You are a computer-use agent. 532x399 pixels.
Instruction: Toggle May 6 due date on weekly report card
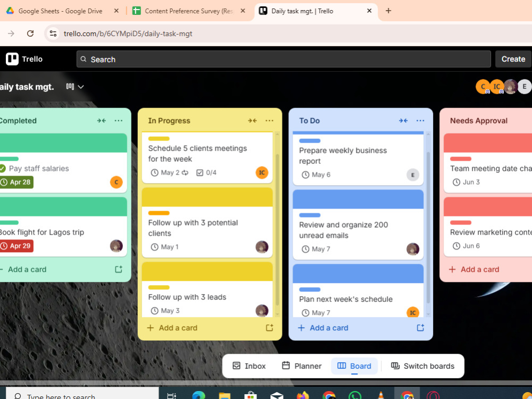[x=316, y=174]
